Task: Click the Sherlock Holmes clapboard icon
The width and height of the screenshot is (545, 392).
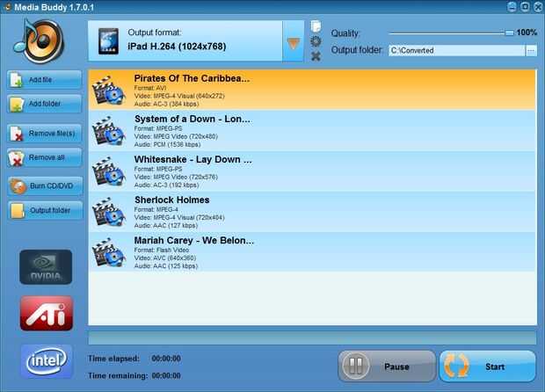Action: (108, 212)
